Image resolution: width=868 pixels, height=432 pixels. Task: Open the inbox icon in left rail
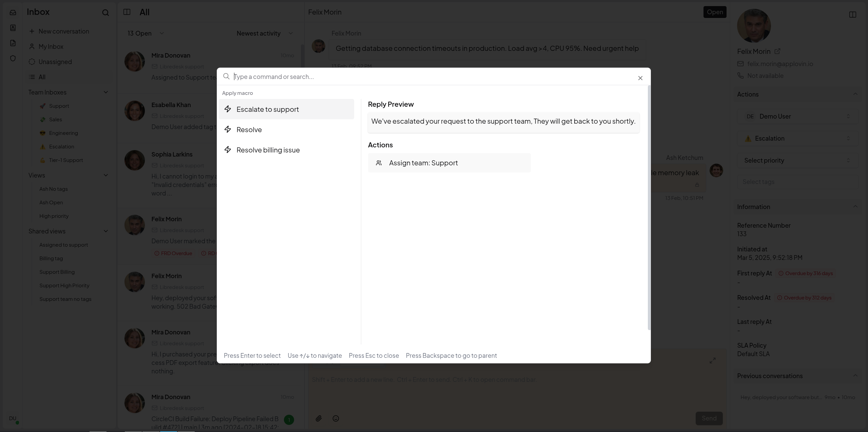point(13,13)
